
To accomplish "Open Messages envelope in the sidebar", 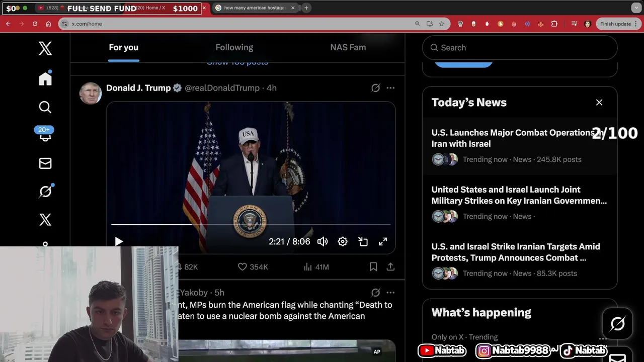I will (x=45, y=163).
